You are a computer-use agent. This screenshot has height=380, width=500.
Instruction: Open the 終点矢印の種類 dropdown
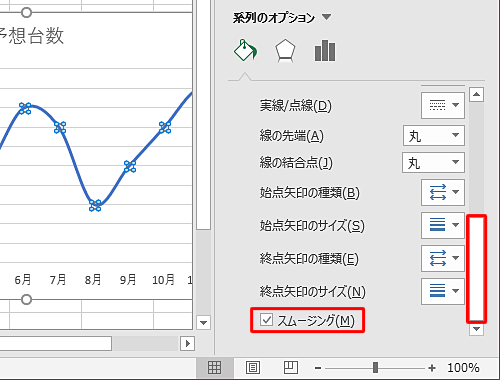click(x=443, y=258)
